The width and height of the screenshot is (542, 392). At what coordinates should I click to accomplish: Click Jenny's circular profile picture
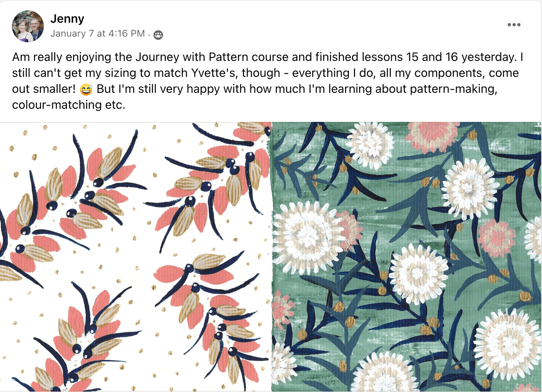click(28, 26)
